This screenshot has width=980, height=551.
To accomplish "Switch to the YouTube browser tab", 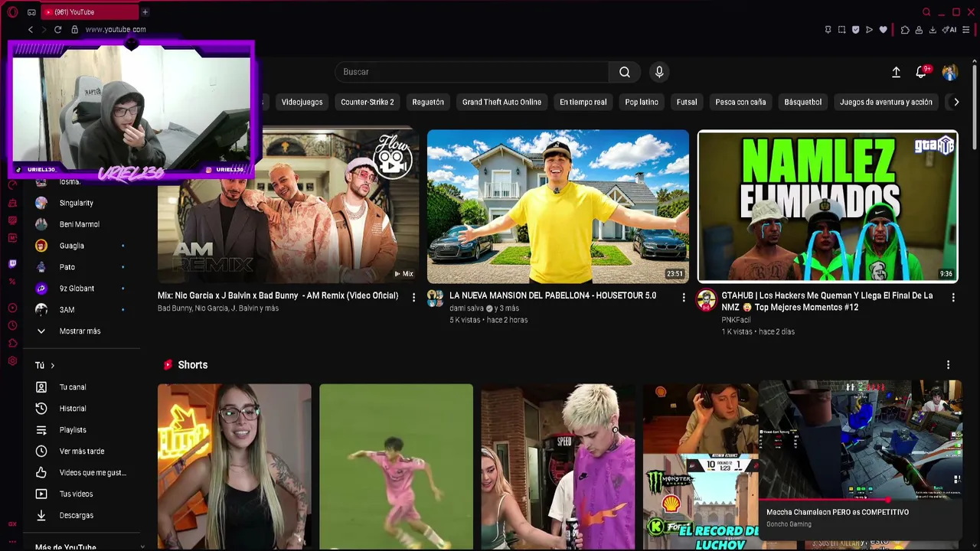I will (91, 12).
